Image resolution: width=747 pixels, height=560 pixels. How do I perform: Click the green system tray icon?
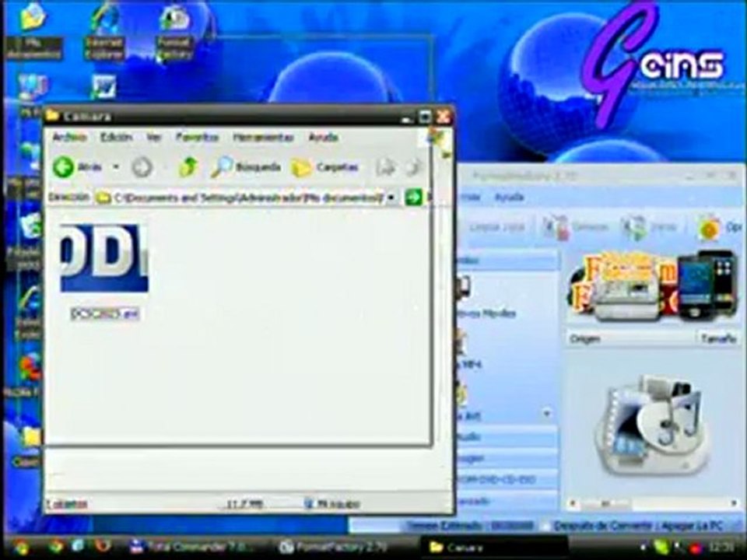pyautogui.click(x=661, y=547)
